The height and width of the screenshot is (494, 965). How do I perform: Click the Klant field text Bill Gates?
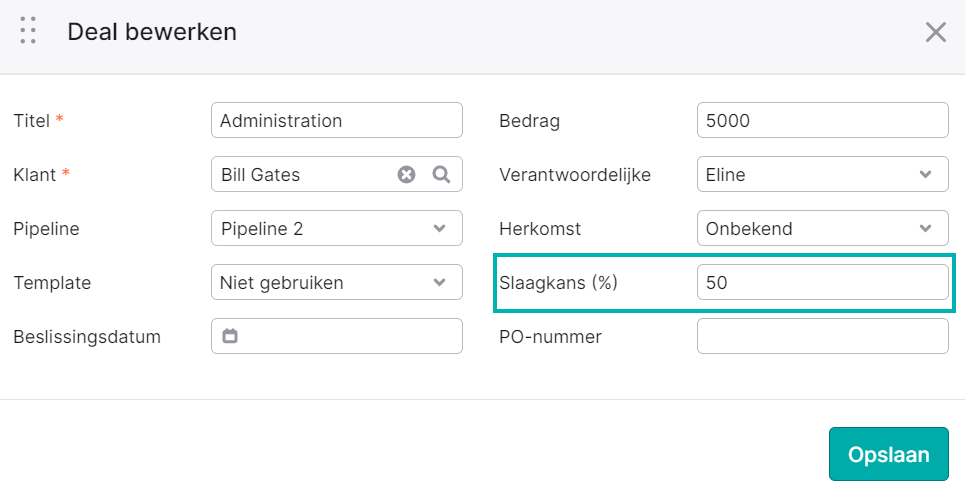click(x=260, y=175)
